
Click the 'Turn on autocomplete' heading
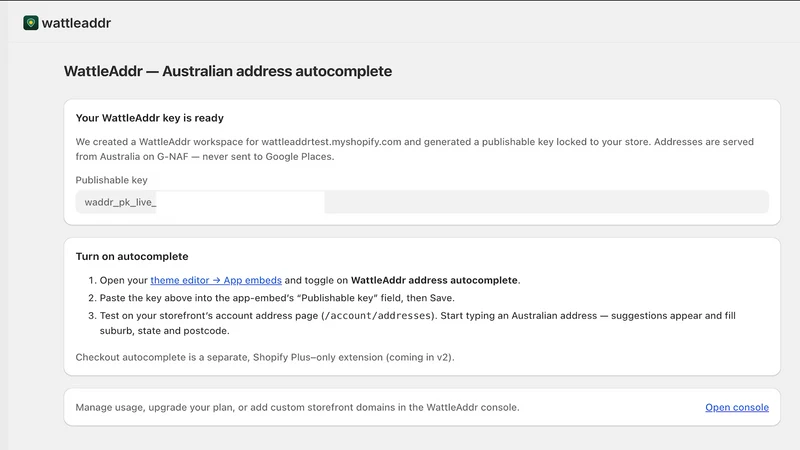coord(132,256)
